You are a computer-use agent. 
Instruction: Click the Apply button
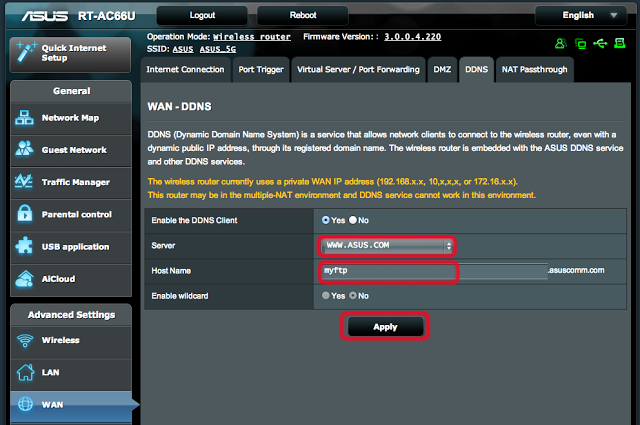pyautogui.click(x=385, y=326)
